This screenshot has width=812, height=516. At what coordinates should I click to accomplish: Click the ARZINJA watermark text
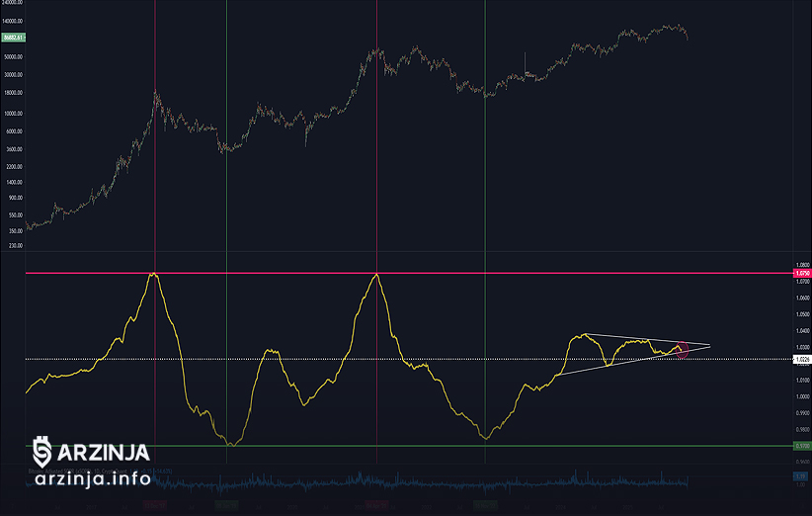(x=104, y=453)
